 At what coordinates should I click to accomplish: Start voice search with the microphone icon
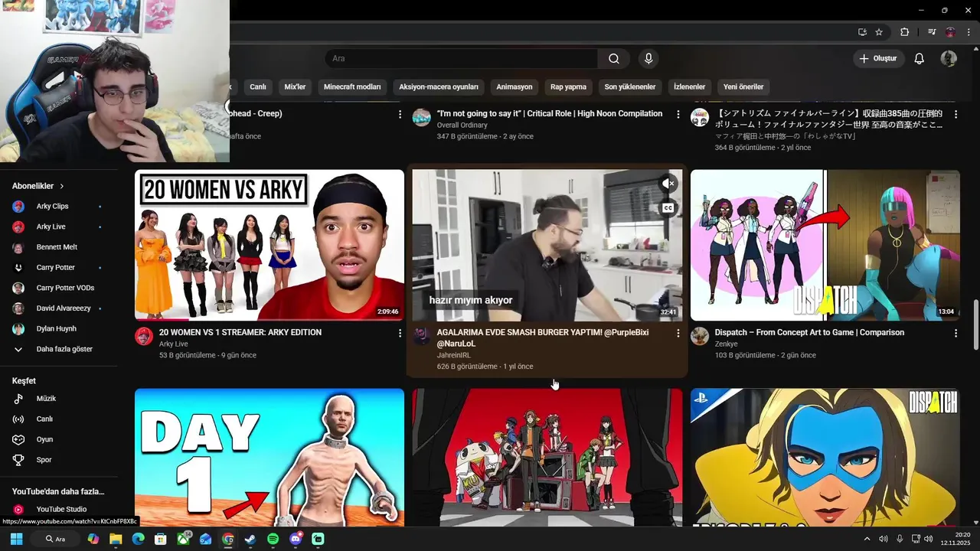(648, 59)
